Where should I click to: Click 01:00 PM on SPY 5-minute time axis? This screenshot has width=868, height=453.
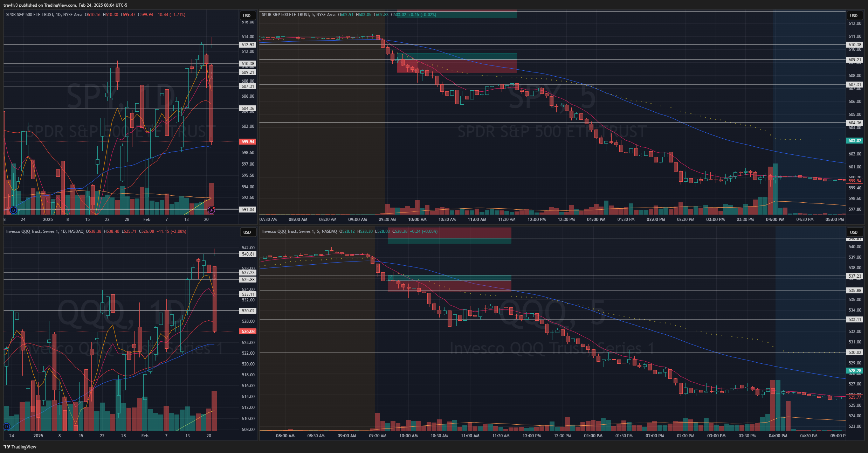tap(596, 219)
